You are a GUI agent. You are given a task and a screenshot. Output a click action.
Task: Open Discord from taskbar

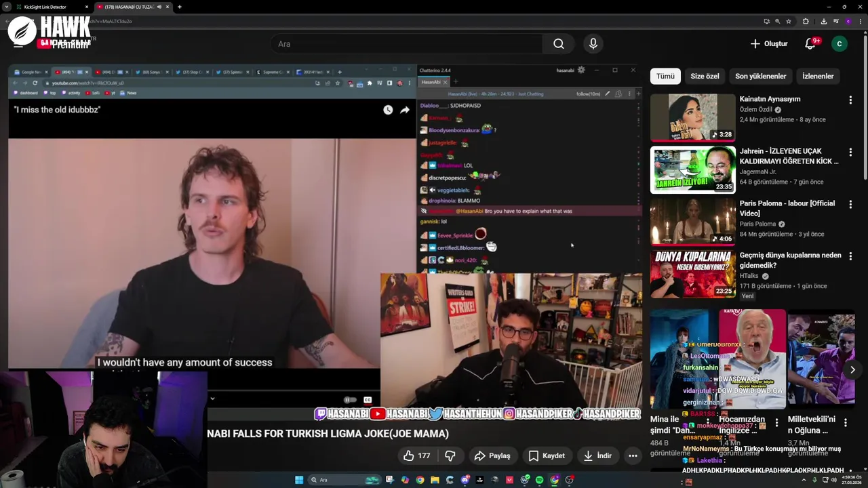pyautogui.click(x=465, y=480)
